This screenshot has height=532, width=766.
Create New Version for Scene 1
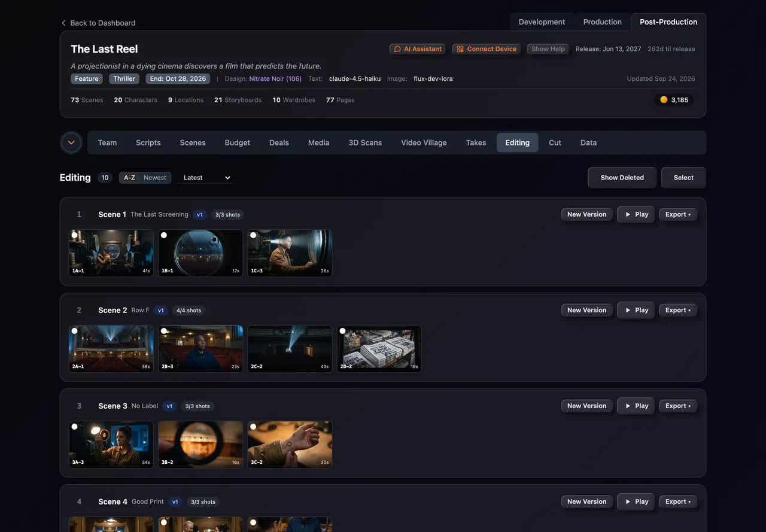[x=586, y=214]
